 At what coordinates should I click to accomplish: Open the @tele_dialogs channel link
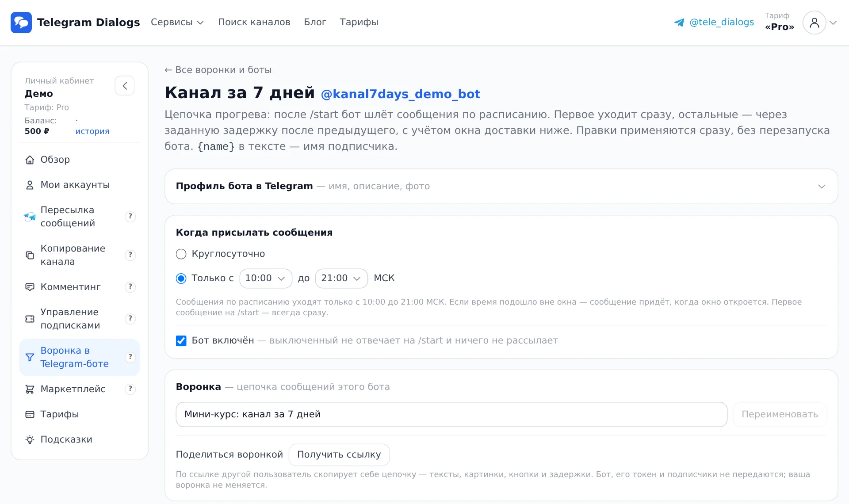coord(722,22)
